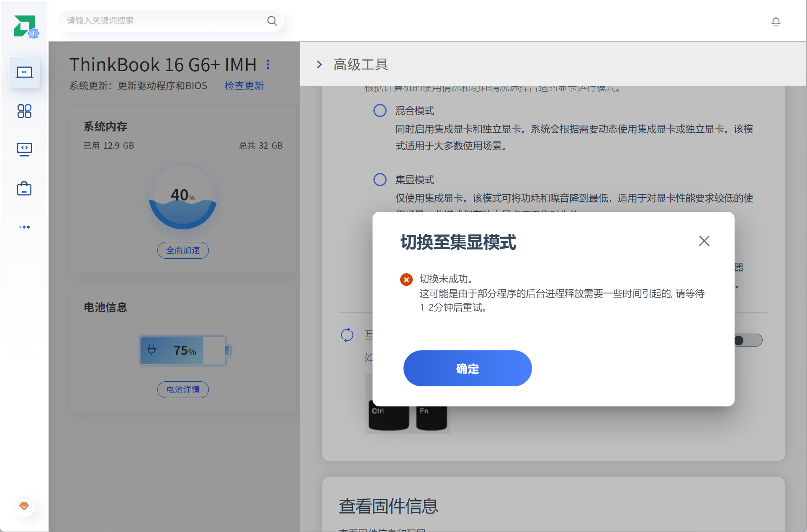Close the 切换至集显模式 dialog with X
The width and height of the screenshot is (807, 532).
click(704, 241)
